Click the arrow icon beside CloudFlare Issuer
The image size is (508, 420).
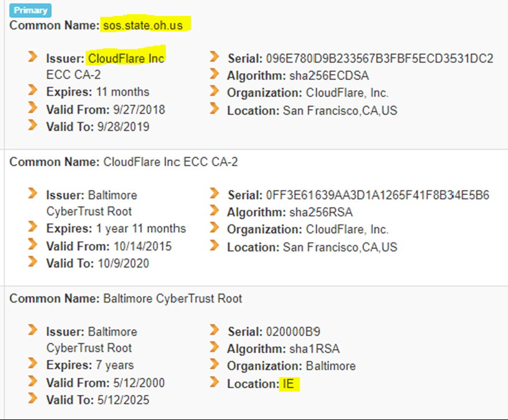(32, 56)
